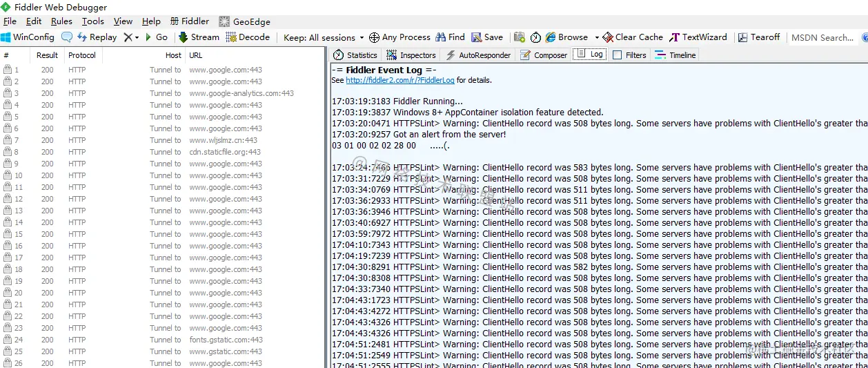Click the Save sessions button
This screenshot has width=868, height=368.
click(487, 37)
